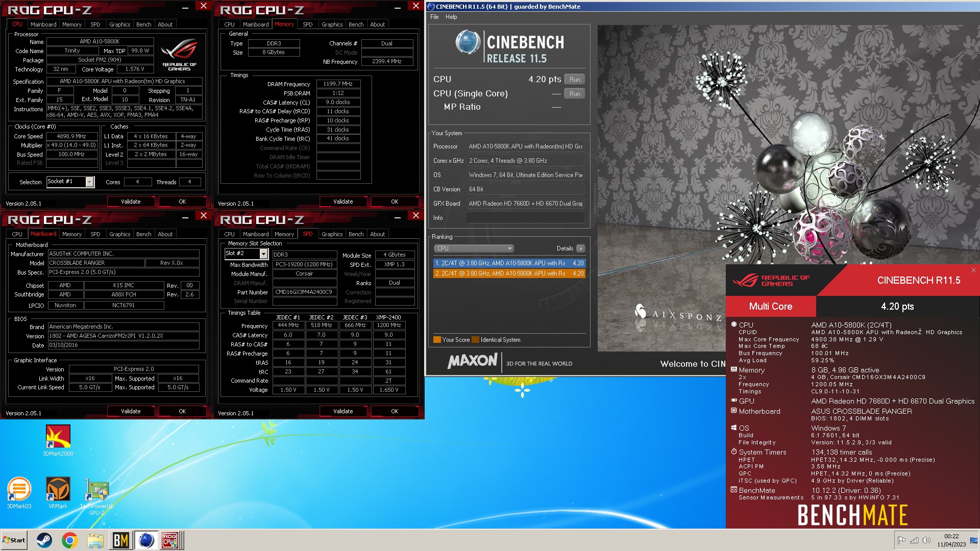The width and height of the screenshot is (980, 551).
Task: Open the volume speaker tray icon
Action: [926, 540]
